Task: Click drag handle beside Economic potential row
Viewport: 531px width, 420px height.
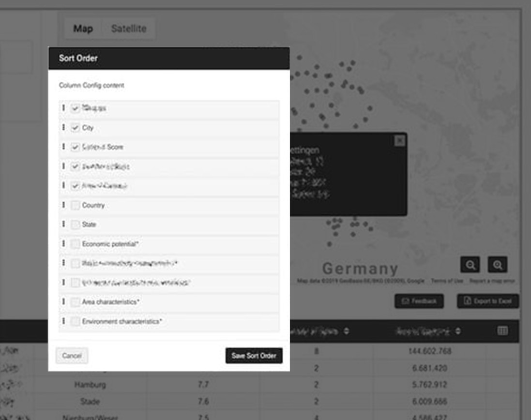Action: point(63,244)
